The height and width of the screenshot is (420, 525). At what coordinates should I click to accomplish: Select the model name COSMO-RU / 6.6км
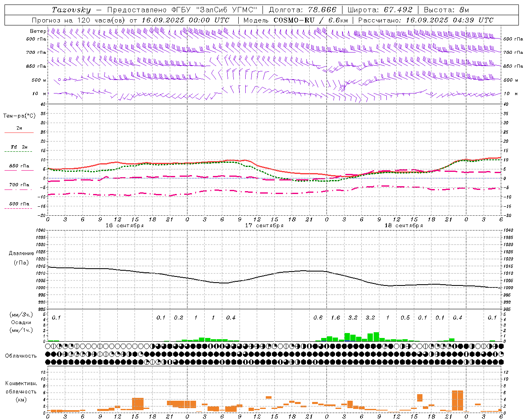[311, 20]
